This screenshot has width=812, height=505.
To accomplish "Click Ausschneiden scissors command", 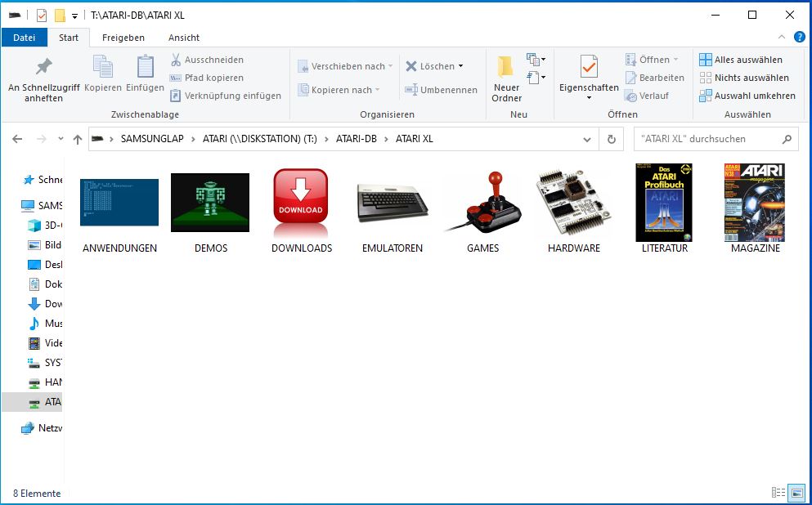I will pos(207,60).
